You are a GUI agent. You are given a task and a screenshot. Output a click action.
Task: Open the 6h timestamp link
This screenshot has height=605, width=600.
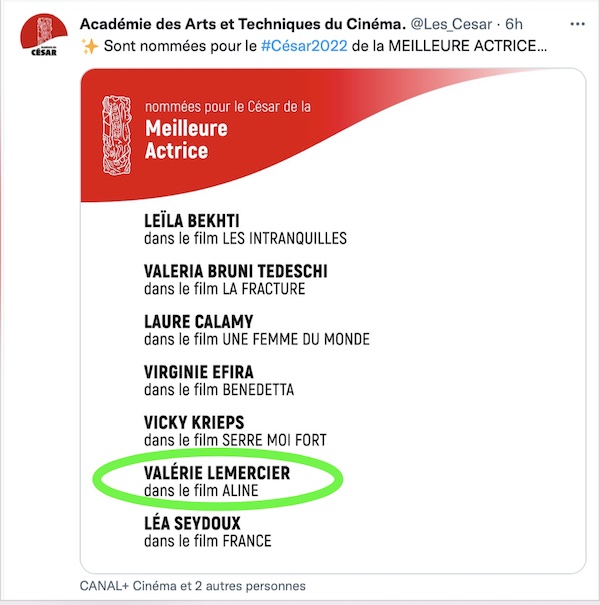pos(514,24)
